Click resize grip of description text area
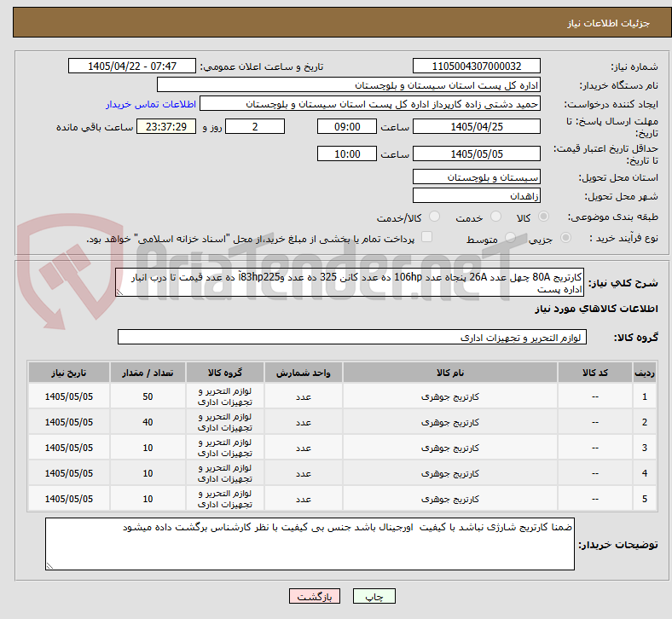672x619 pixels. (x=119, y=292)
